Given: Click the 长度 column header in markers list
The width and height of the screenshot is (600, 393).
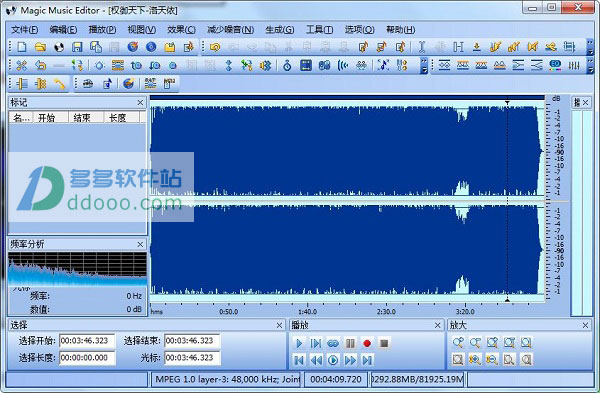Looking at the screenshot, I should click(121, 117).
